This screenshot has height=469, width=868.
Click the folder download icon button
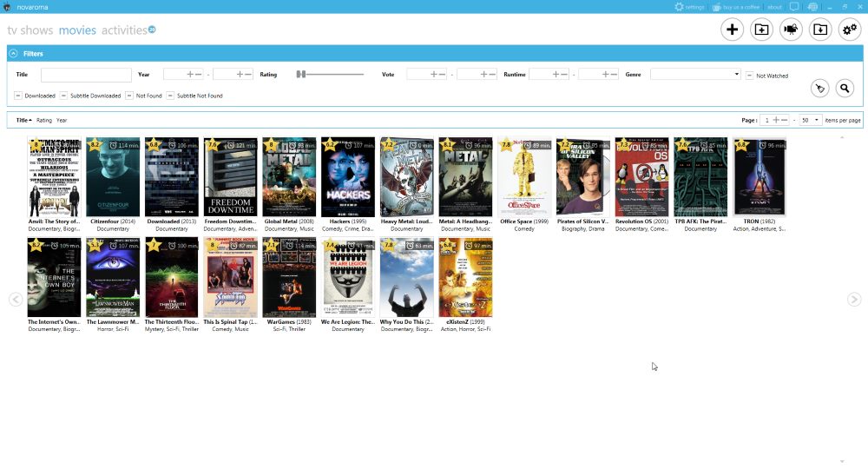(820, 30)
